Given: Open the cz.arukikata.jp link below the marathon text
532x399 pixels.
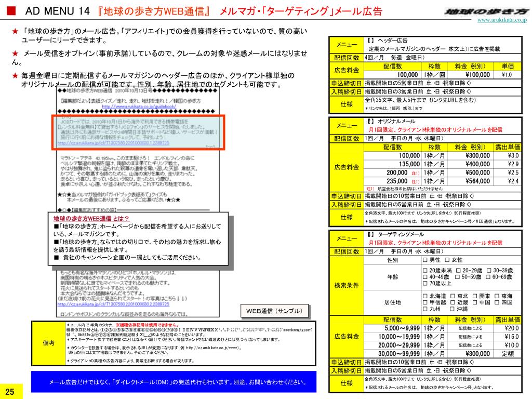Looking at the screenshot, I should (x=113, y=304).
